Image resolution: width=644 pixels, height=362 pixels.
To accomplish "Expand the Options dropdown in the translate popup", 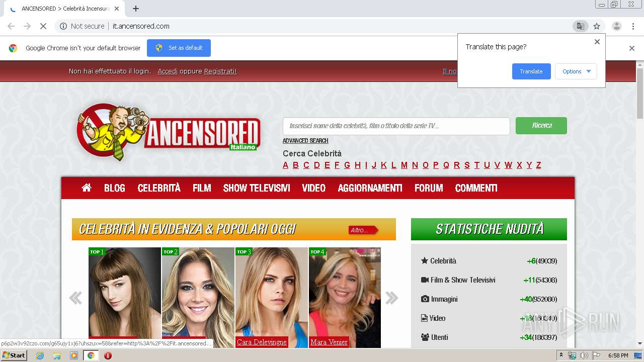I will click(x=576, y=71).
